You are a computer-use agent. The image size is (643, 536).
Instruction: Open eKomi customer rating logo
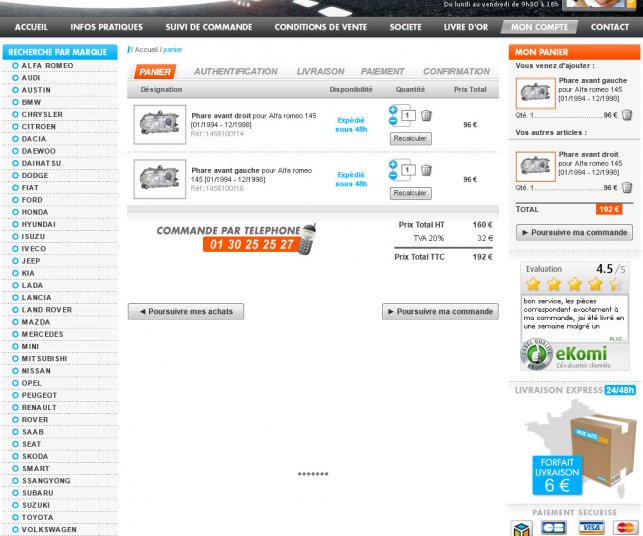click(564, 355)
